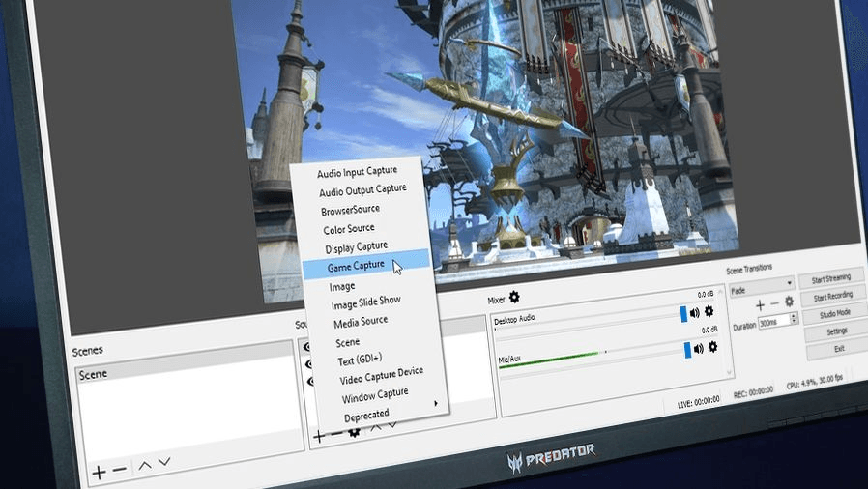Screen dimensions: 868x489
Task: Hide the first source using its eye icon
Action: pos(306,347)
